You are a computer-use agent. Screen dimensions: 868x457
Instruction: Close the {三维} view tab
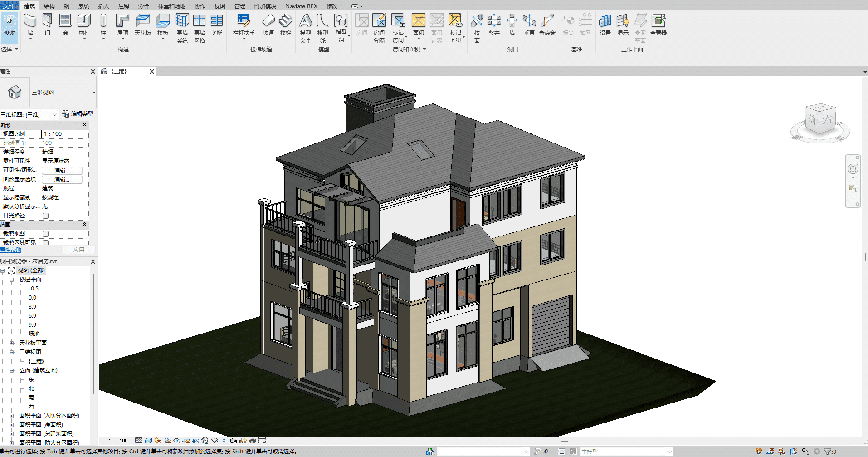tap(152, 71)
